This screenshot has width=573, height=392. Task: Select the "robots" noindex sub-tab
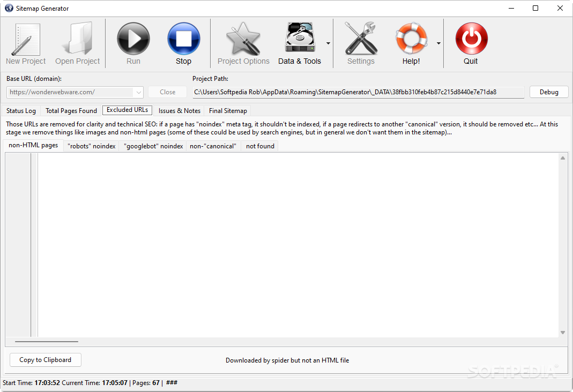tap(91, 146)
